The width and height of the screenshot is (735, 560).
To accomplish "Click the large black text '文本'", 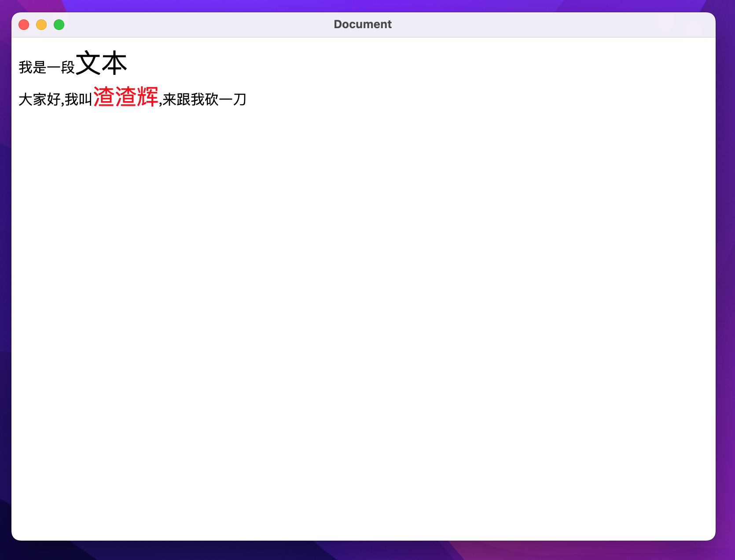I will tap(102, 63).
